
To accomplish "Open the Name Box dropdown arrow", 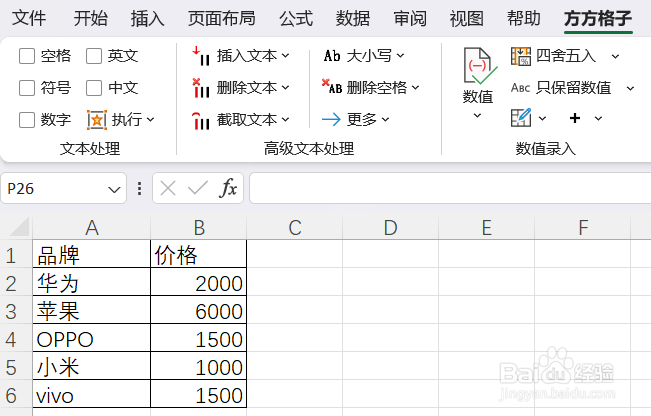I will pos(114,190).
